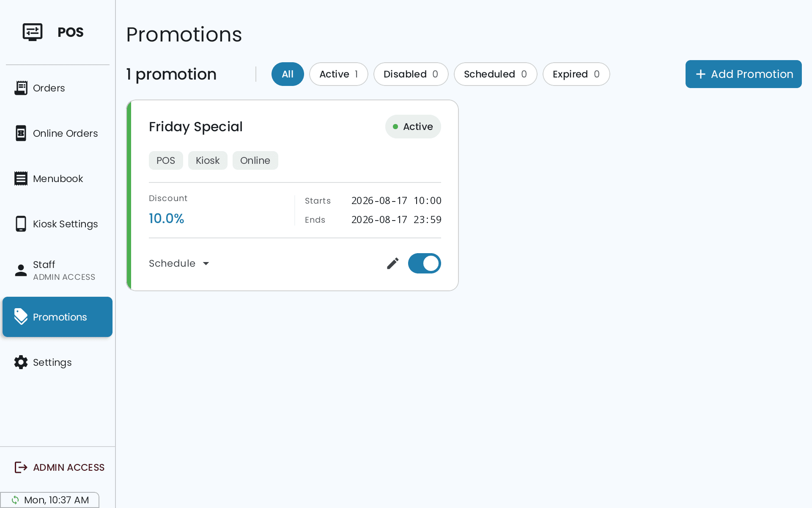812x508 pixels.
Task: Open the Menubook list icon
Action: tap(21, 179)
